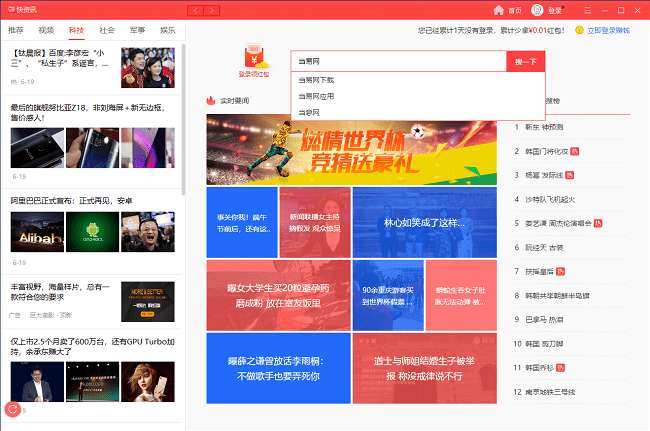Open the tile about 女大学生买20粒避孕药
The width and height of the screenshot is (650, 431).
[x=278, y=295]
